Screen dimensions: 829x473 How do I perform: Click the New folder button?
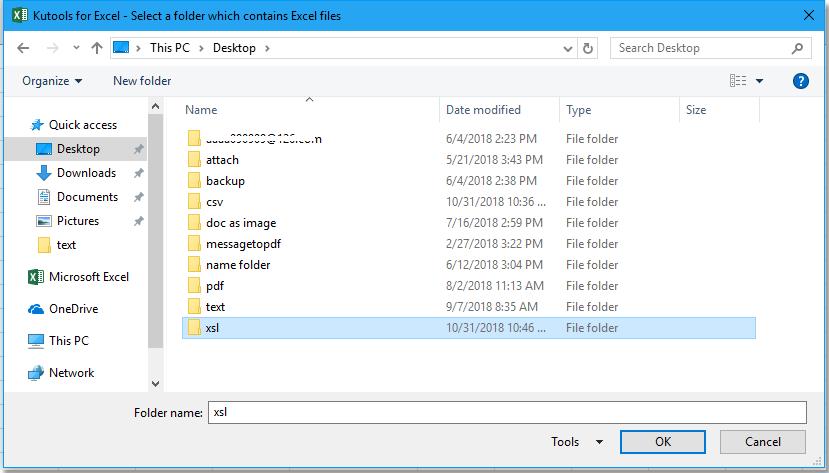(142, 81)
